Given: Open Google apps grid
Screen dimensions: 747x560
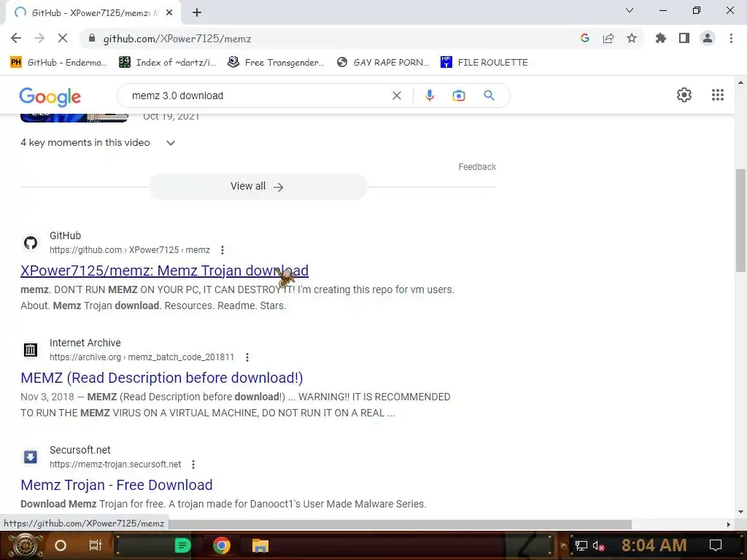Looking at the screenshot, I should point(718,95).
